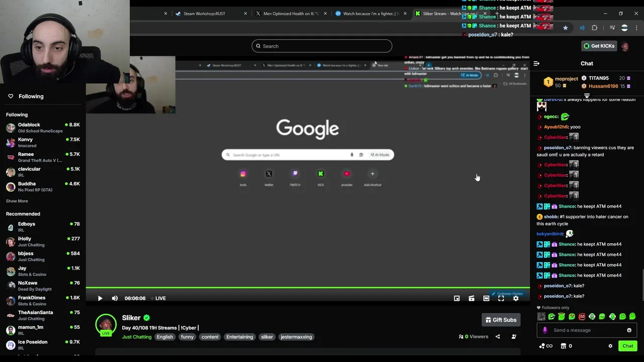Close the Steam Workshop::RUST tab
This screenshot has height=362, width=644.
tap(246, 14)
